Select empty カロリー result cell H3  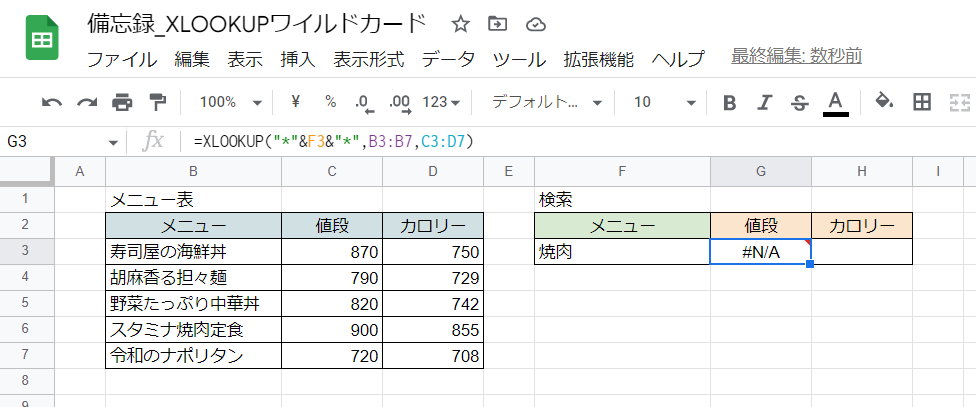click(x=861, y=251)
